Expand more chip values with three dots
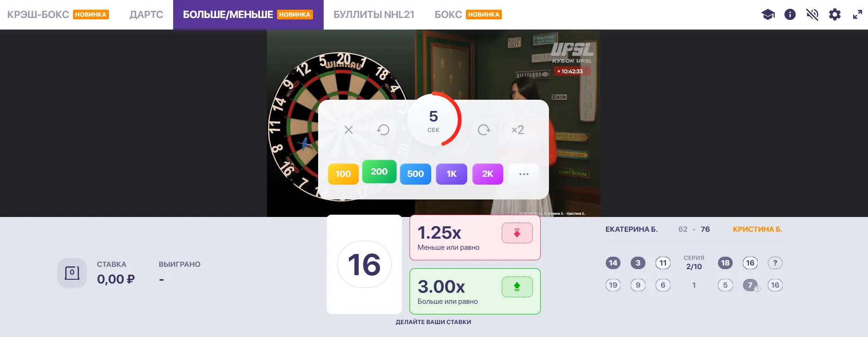The height and width of the screenshot is (337, 868). (x=524, y=174)
